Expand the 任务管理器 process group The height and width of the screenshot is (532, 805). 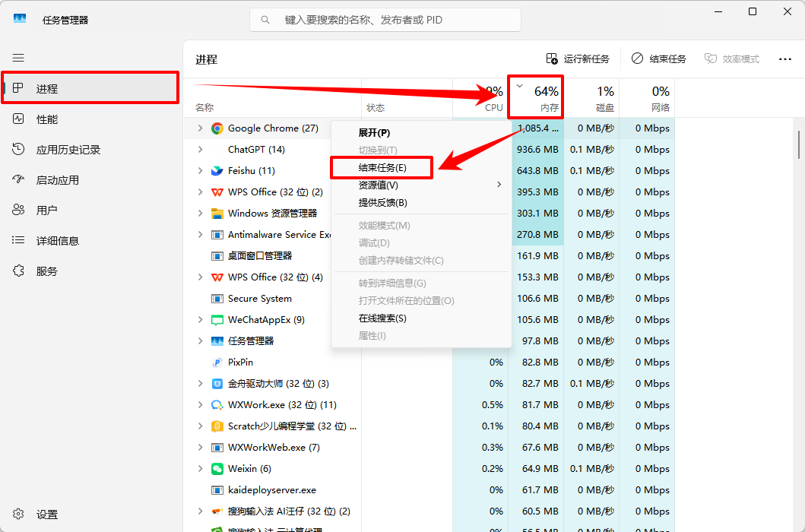point(200,341)
